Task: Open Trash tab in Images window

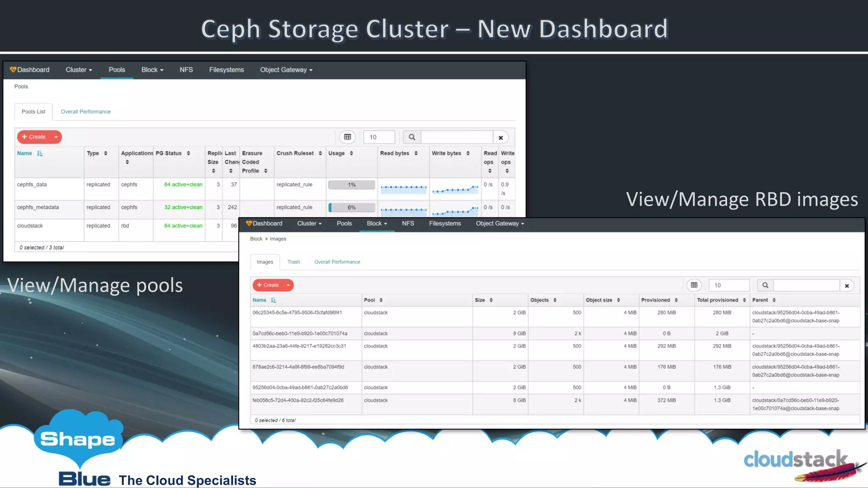Action: click(x=294, y=262)
